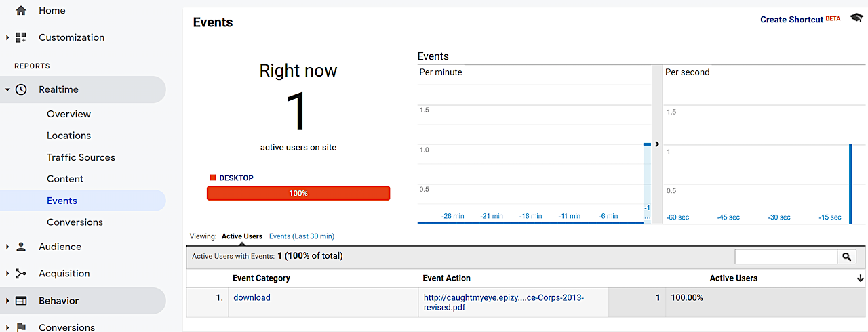Collapse the Realtime section arrow

[7, 89]
